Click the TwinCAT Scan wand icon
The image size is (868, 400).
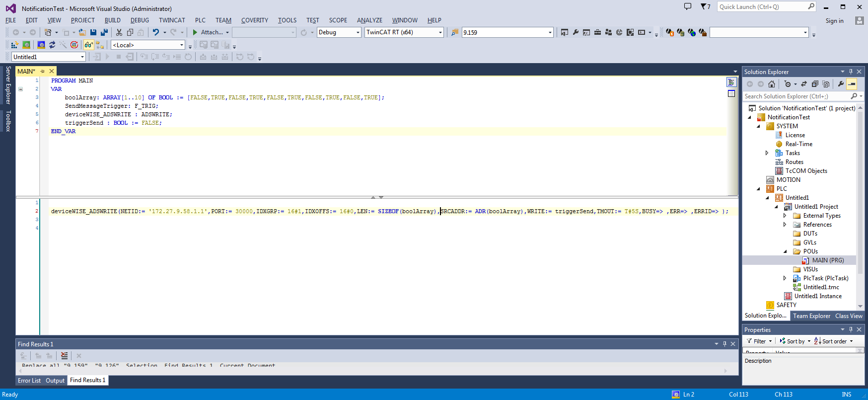click(63, 45)
